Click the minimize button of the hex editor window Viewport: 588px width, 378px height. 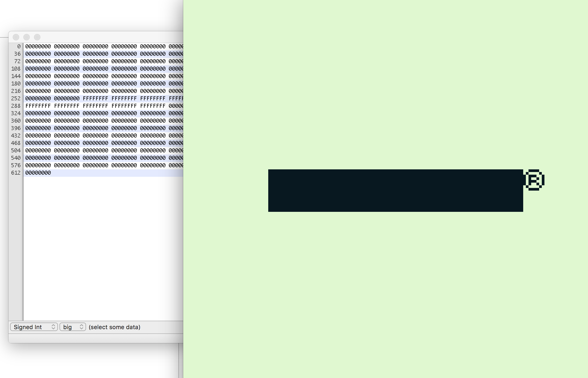[27, 37]
